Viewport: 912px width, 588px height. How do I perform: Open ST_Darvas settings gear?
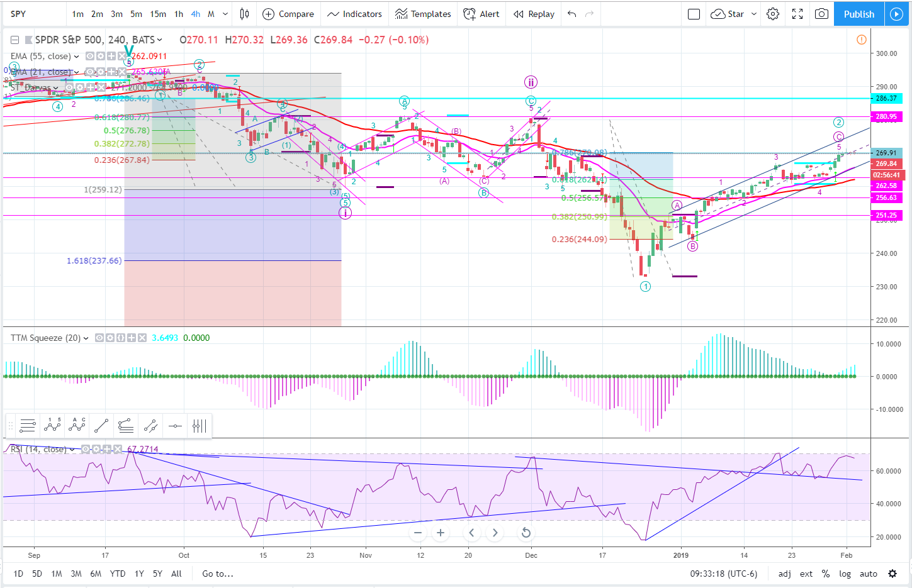click(x=79, y=87)
